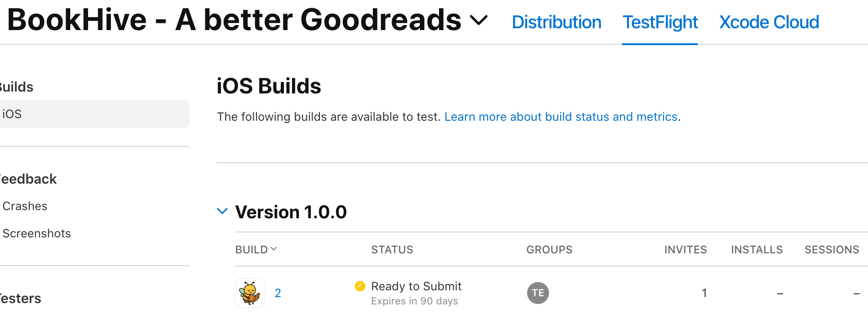Select iOS in the Builds sidebar
The width and height of the screenshot is (868, 319).
click(x=12, y=114)
